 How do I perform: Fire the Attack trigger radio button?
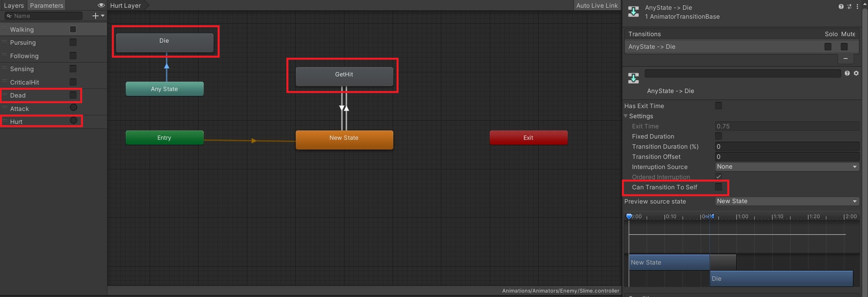pos(74,108)
